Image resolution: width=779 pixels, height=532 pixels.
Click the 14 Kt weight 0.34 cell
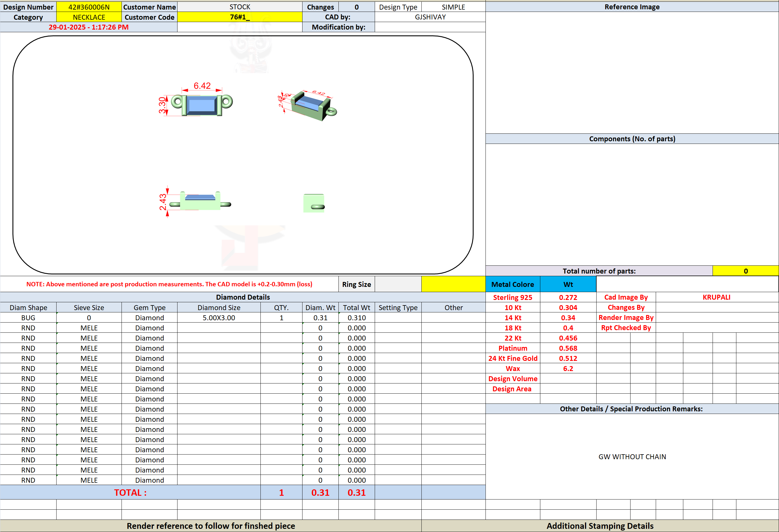tap(568, 317)
